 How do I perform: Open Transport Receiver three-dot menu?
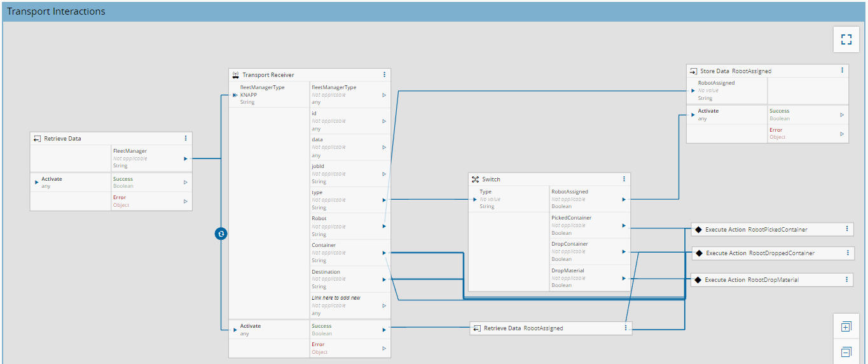(384, 75)
